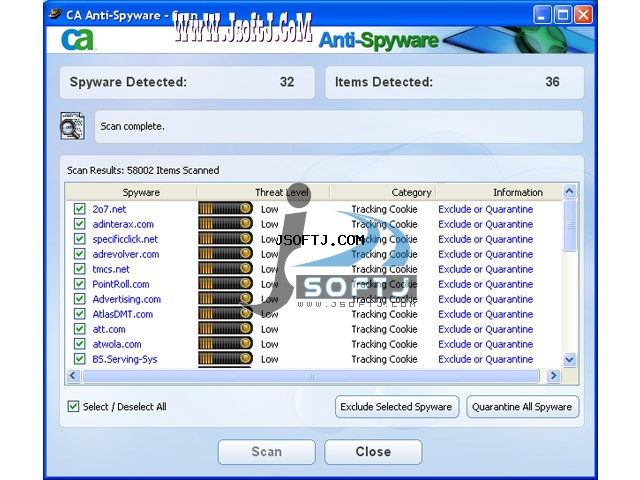Open the adinterax.com spyware link

click(x=123, y=224)
